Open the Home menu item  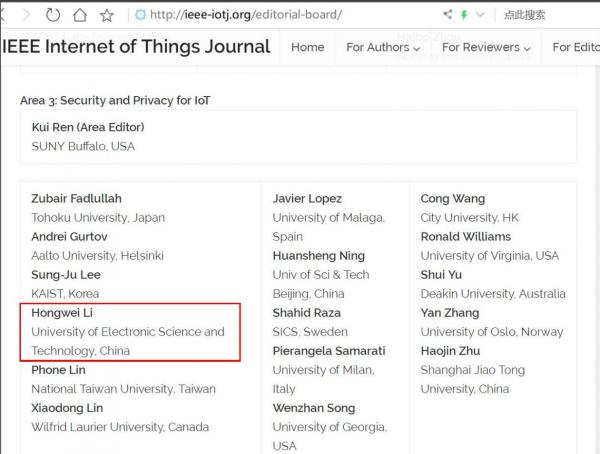click(x=307, y=47)
